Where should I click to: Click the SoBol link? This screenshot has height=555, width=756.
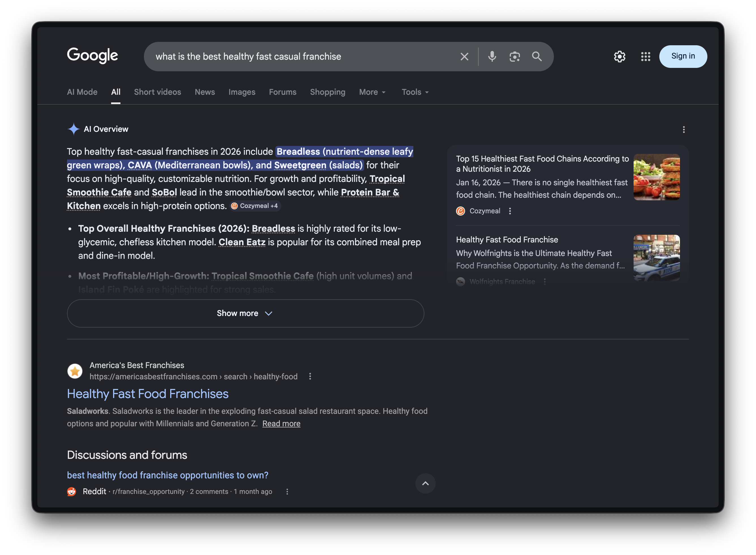164,192
